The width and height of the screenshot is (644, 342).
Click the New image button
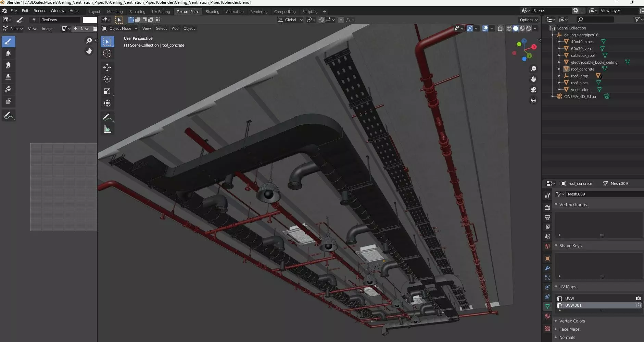81,29
